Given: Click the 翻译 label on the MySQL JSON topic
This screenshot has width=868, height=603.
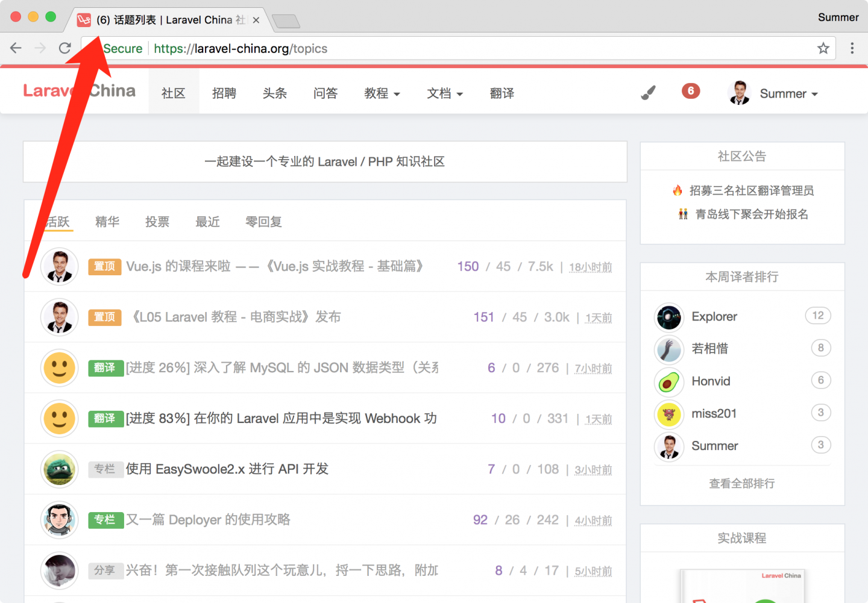Looking at the screenshot, I should [x=106, y=367].
